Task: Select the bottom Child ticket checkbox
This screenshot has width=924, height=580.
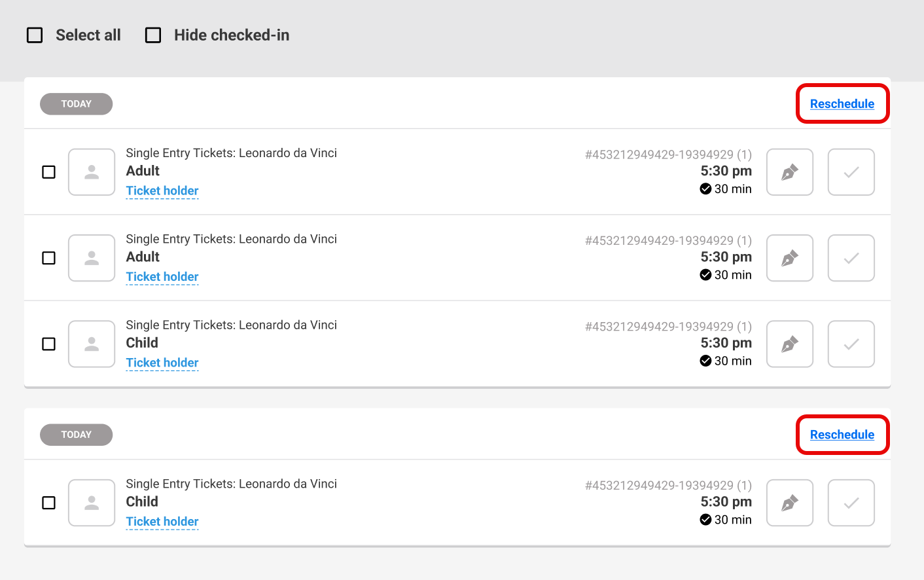Action: click(49, 503)
